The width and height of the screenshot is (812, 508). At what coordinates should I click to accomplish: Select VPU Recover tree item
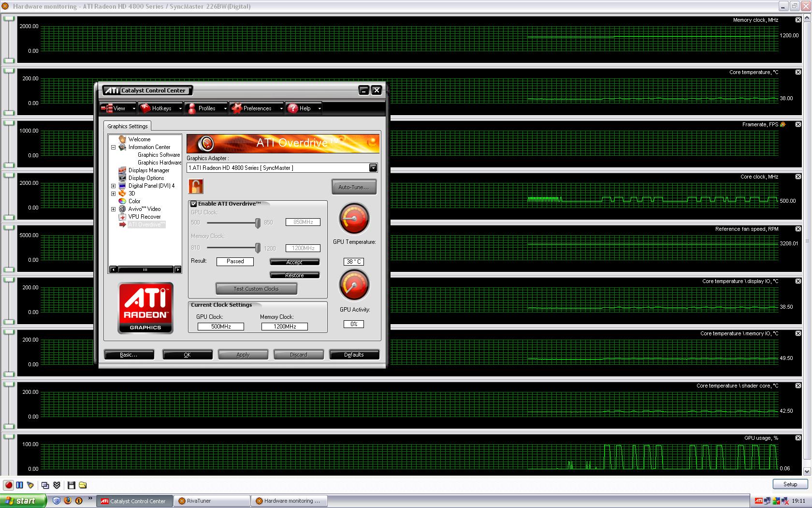pyautogui.click(x=145, y=217)
